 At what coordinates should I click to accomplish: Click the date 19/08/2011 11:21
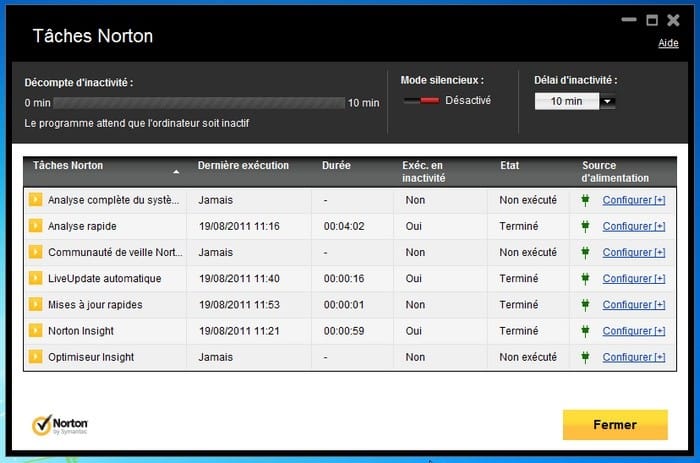tap(239, 331)
